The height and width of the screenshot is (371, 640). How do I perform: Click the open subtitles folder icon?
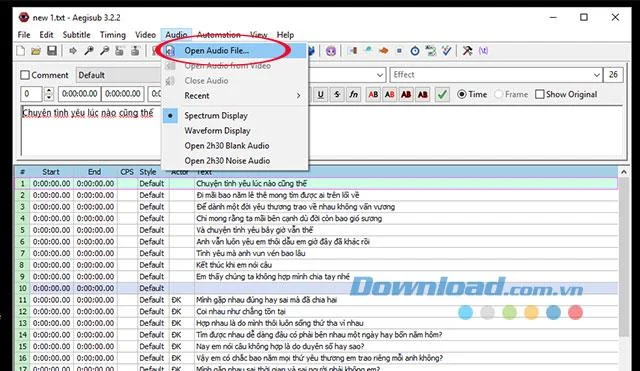coord(36,51)
